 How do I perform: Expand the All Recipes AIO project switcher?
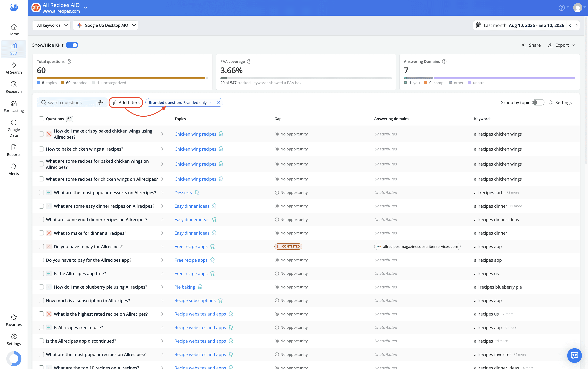tap(85, 8)
